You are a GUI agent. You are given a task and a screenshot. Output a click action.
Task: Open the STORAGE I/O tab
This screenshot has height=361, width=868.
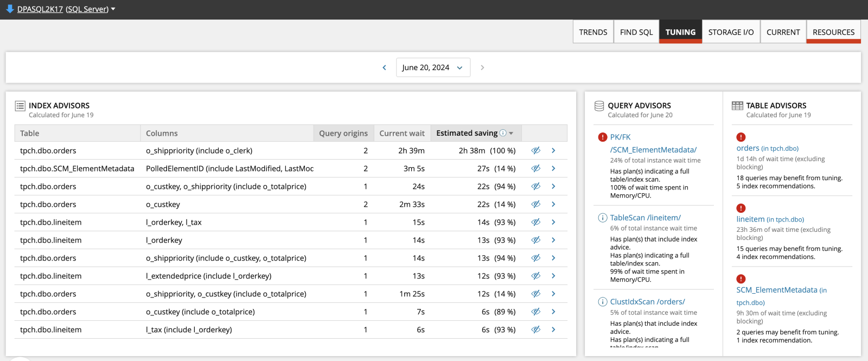pos(731,32)
